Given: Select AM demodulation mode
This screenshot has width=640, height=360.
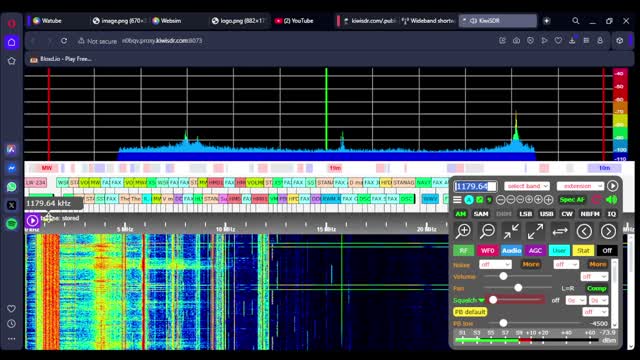Looking at the screenshot, I should click(460, 214).
